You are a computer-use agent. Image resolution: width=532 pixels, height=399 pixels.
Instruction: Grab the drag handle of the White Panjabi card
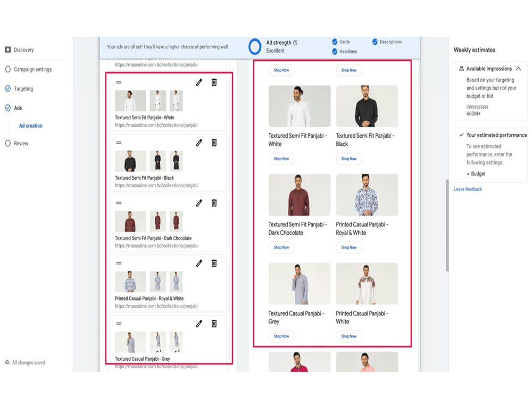(x=119, y=82)
